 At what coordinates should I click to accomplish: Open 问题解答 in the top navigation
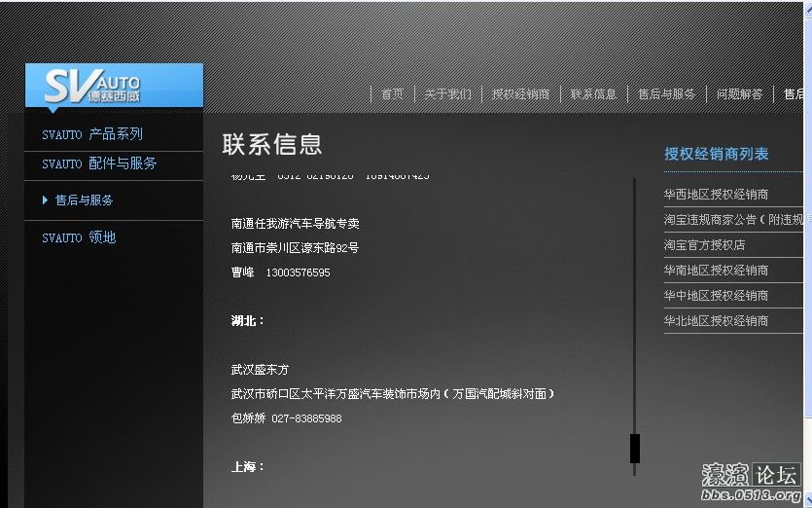739,94
